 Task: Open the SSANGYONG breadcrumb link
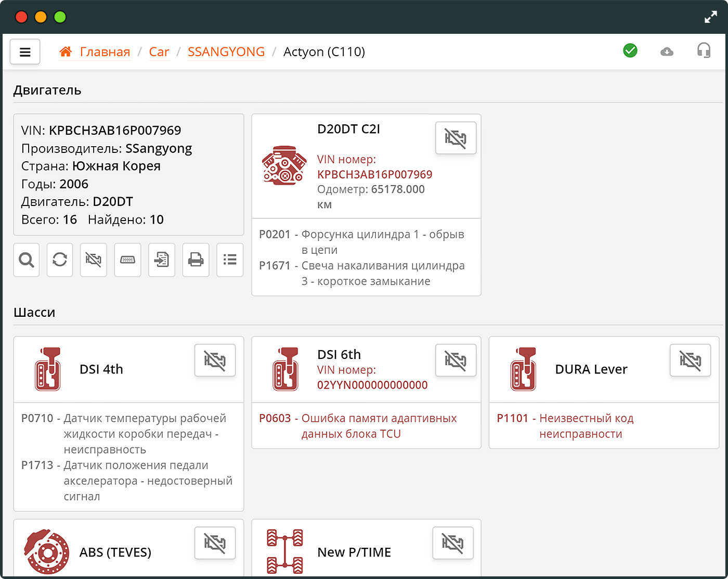click(226, 52)
